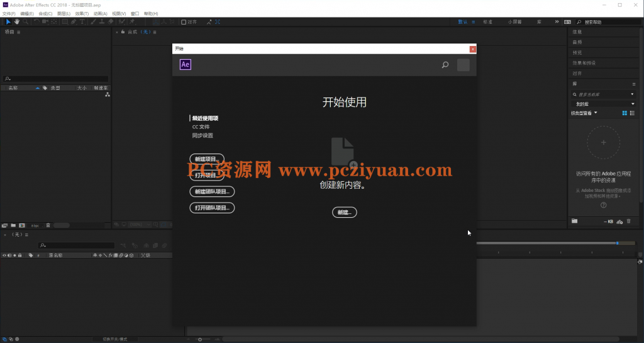Toggle video eye column in timeline

4,255
